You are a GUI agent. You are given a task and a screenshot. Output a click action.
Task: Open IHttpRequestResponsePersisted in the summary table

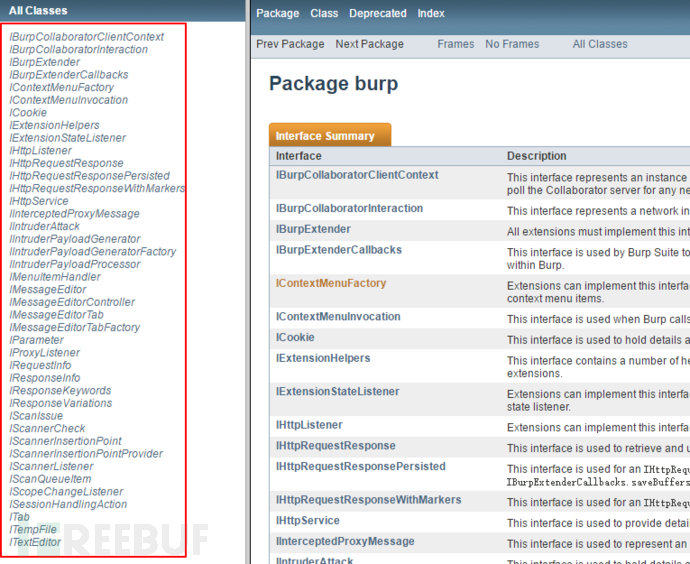click(360, 466)
